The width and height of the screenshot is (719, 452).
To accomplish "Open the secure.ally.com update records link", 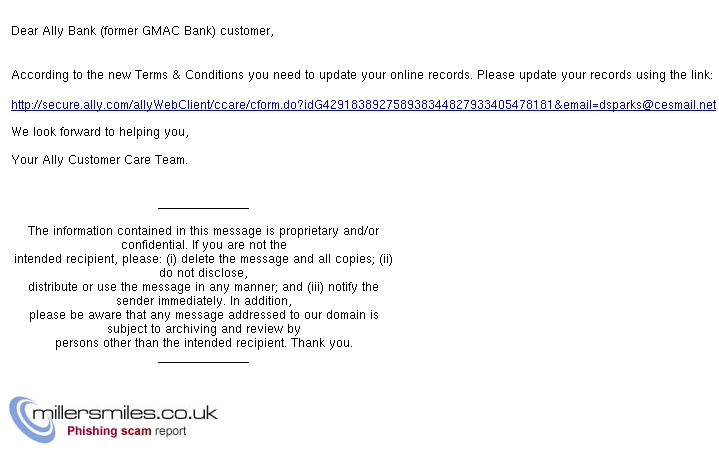I will tap(363, 105).
